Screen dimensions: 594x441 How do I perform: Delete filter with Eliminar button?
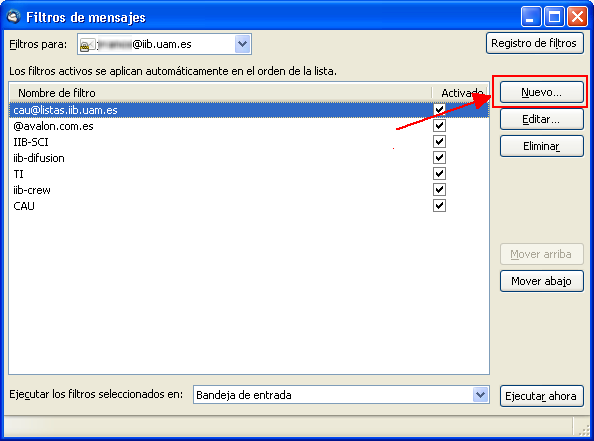pyautogui.click(x=541, y=146)
